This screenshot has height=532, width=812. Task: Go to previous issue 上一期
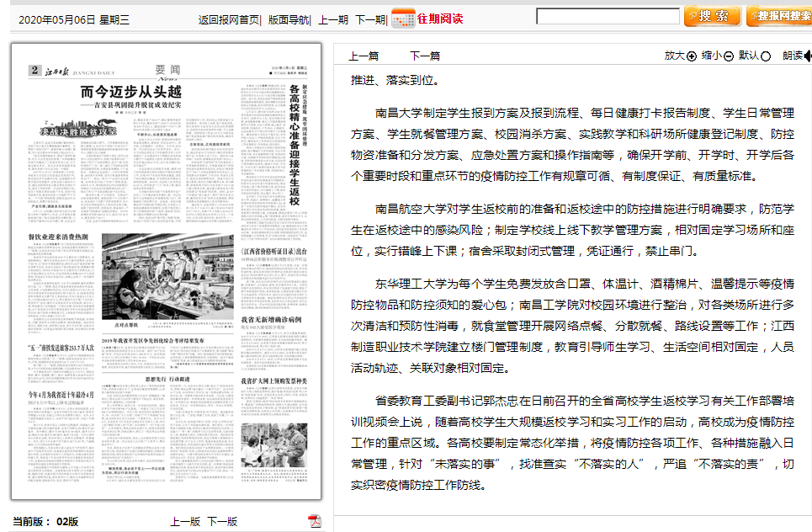pos(332,19)
